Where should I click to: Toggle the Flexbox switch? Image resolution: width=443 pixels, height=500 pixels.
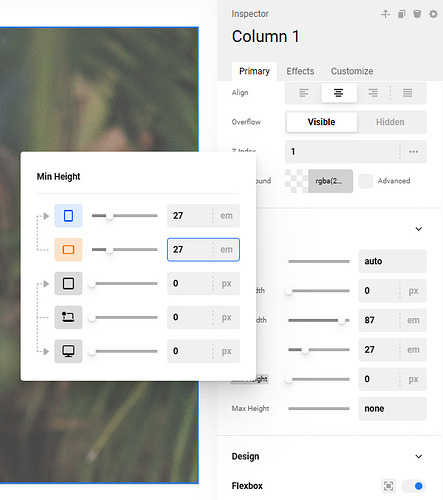tap(413, 486)
